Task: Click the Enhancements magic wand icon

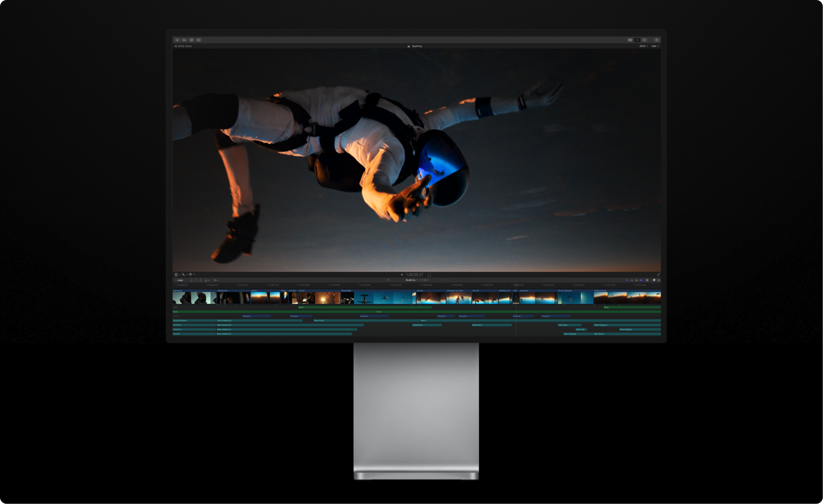Action: (183, 274)
